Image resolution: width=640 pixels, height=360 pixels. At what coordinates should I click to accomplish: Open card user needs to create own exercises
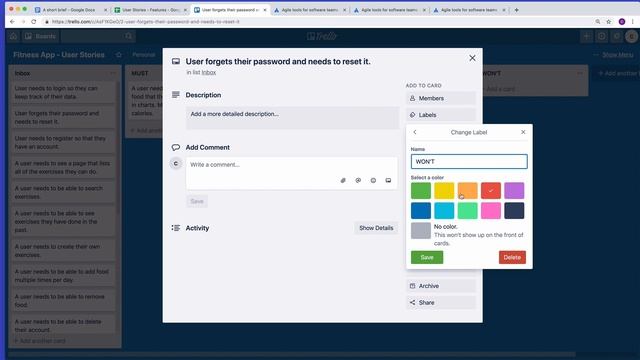[x=62, y=251]
